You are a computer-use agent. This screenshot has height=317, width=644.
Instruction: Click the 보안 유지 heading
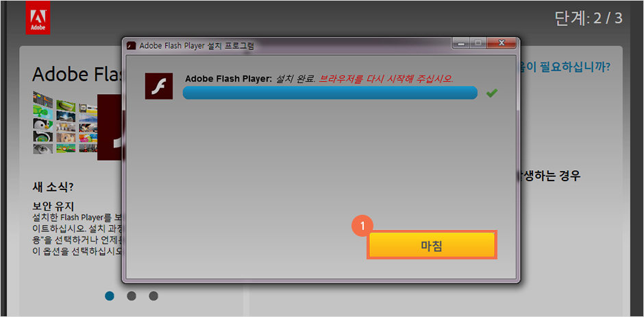[x=53, y=206]
